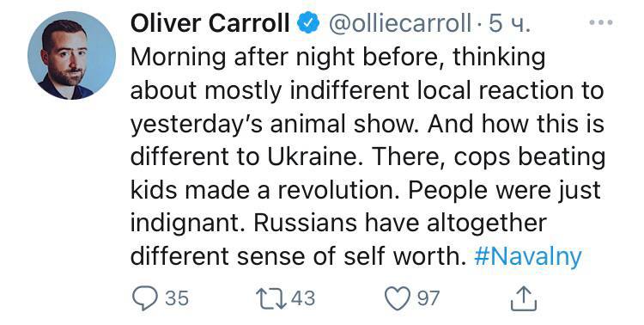Open the reply speech bubble icon
644x325 pixels.
point(145,298)
